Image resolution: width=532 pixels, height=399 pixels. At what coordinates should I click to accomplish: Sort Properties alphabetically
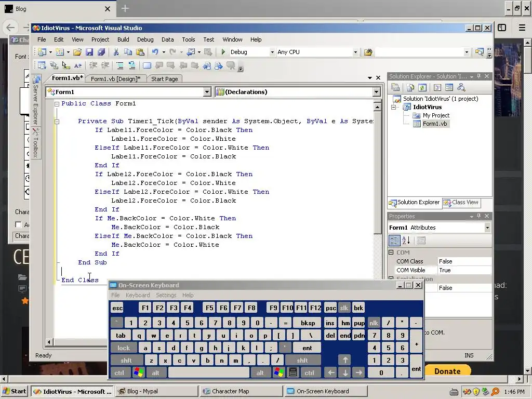(406, 241)
